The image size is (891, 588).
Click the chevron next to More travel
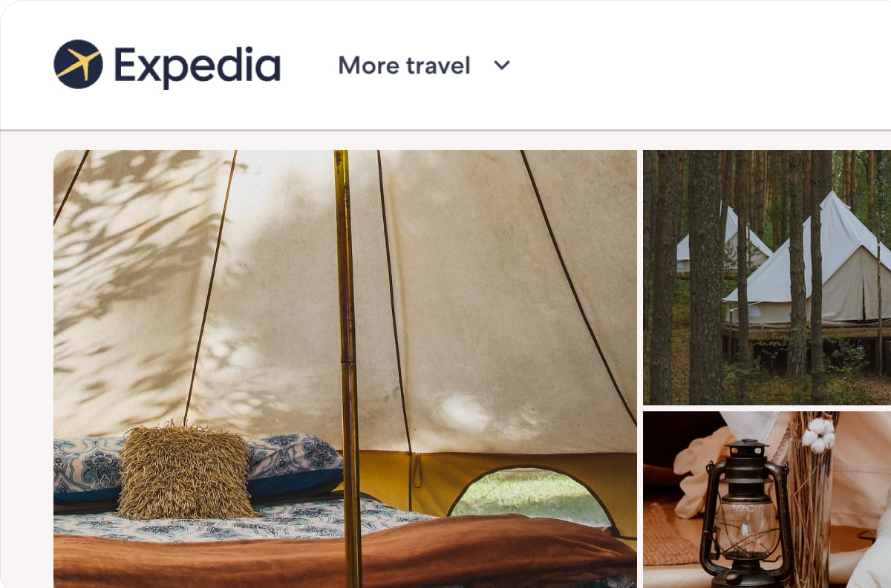(x=502, y=65)
